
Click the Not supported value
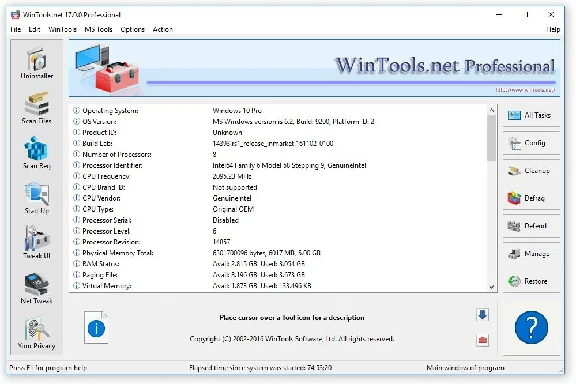pyautogui.click(x=235, y=187)
